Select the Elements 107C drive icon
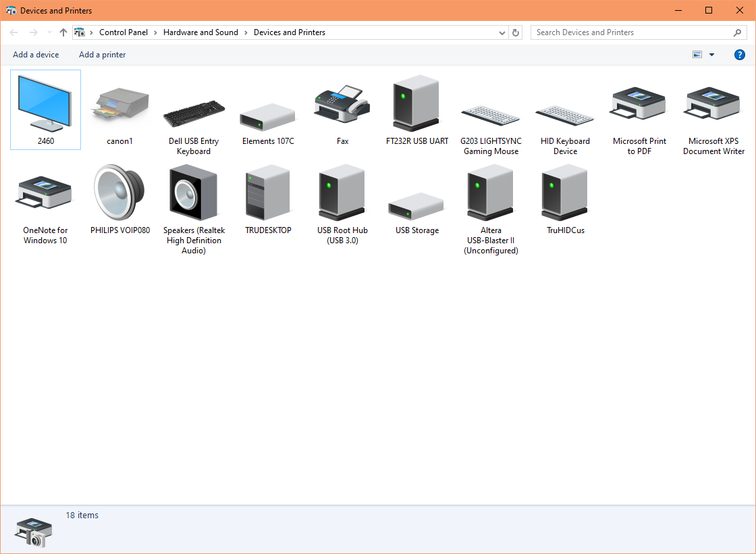The width and height of the screenshot is (756, 554). [x=268, y=118]
